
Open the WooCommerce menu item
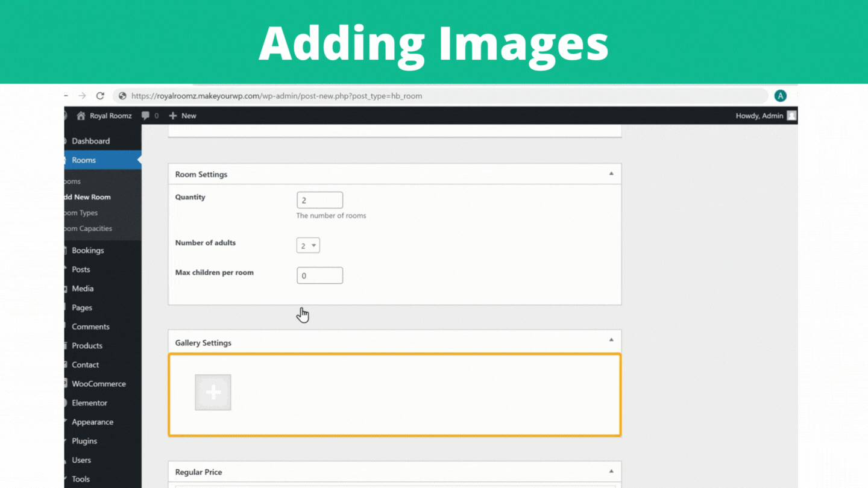click(98, 384)
